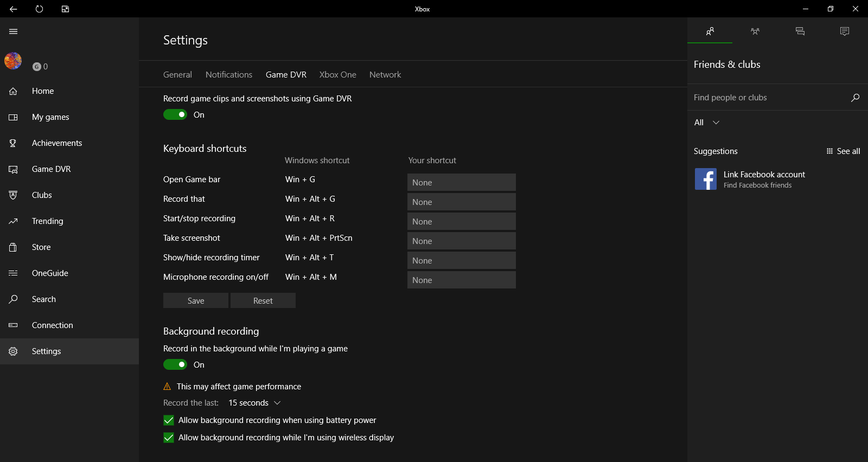Click the Microphone recording on/off shortcut field
The width and height of the screenshot is (868, 462).
(x=462, y=280)
